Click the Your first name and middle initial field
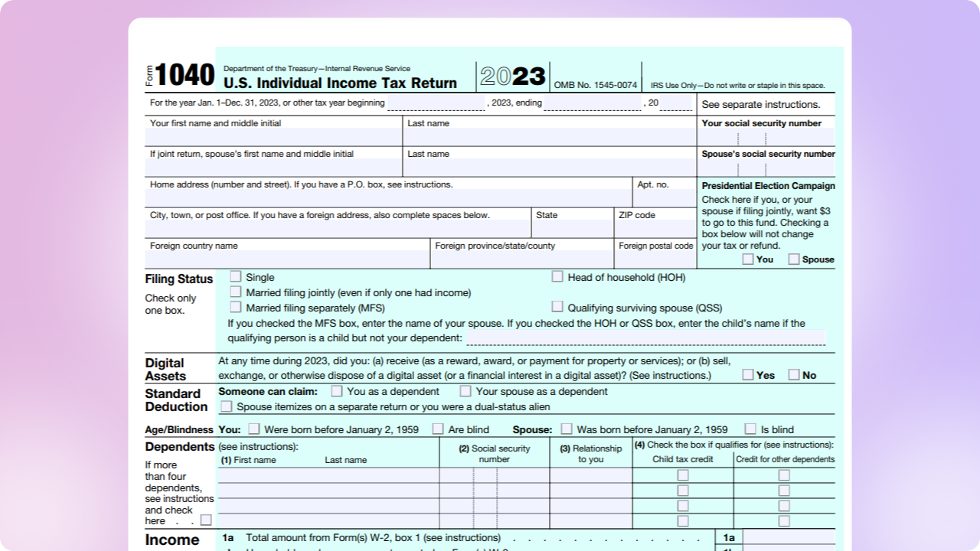This screenshot has height=551, width=980. [273, 138]
